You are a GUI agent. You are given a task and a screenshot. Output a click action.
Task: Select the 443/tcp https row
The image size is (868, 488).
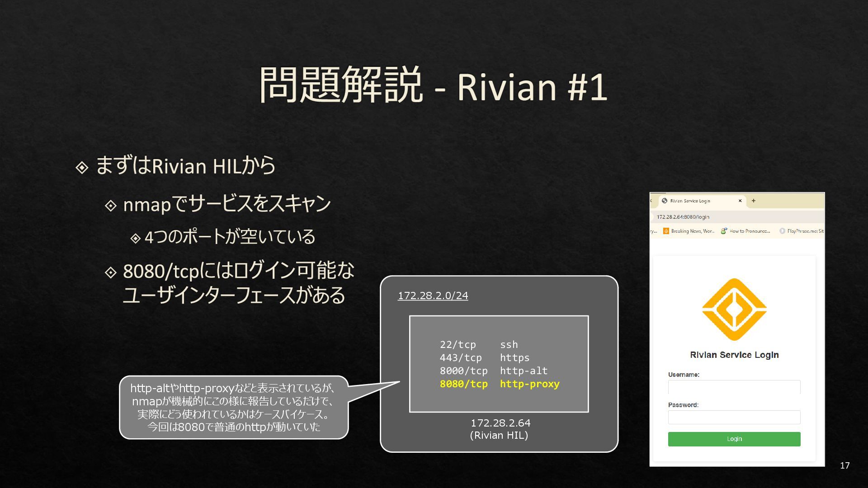484,357
